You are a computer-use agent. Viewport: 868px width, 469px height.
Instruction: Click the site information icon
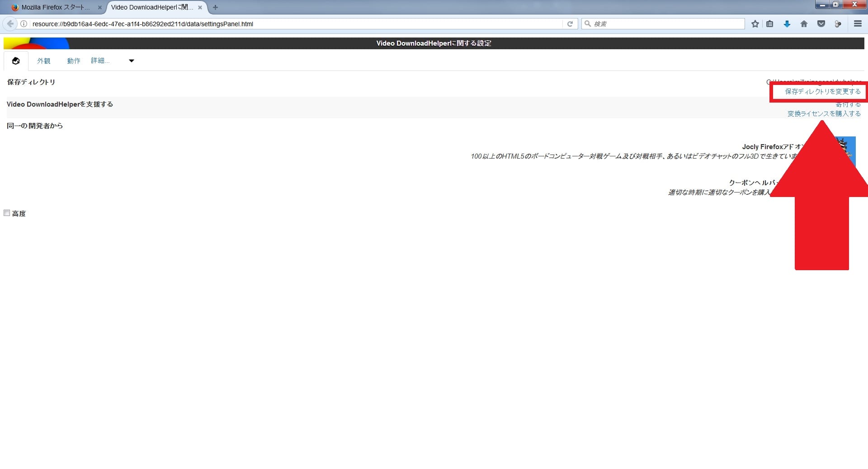(24, 24)
